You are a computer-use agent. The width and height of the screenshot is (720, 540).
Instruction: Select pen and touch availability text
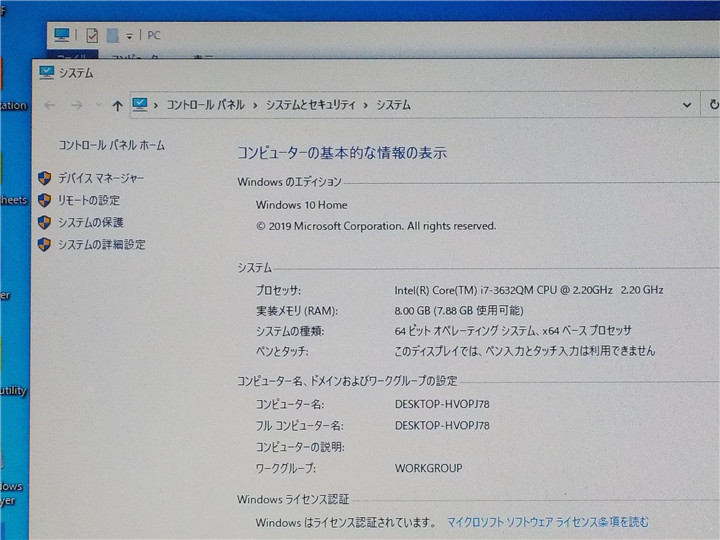tap(525, 351)
